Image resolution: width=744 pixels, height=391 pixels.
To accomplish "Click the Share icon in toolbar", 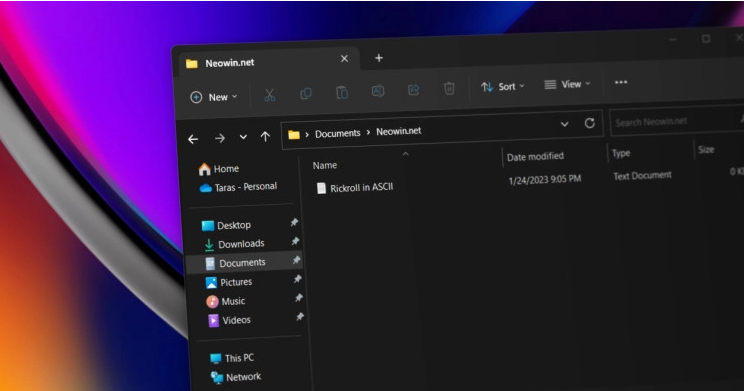I will tap(414, 89).
